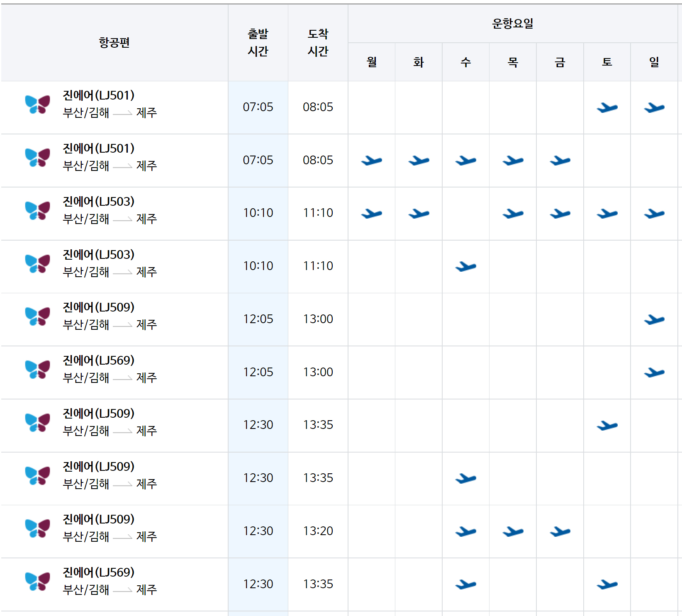Click Jin Air logo of LJ509 arriving 13:20
Image resolution: width=682 pixels, height=616 pixels.
point(37,528)
